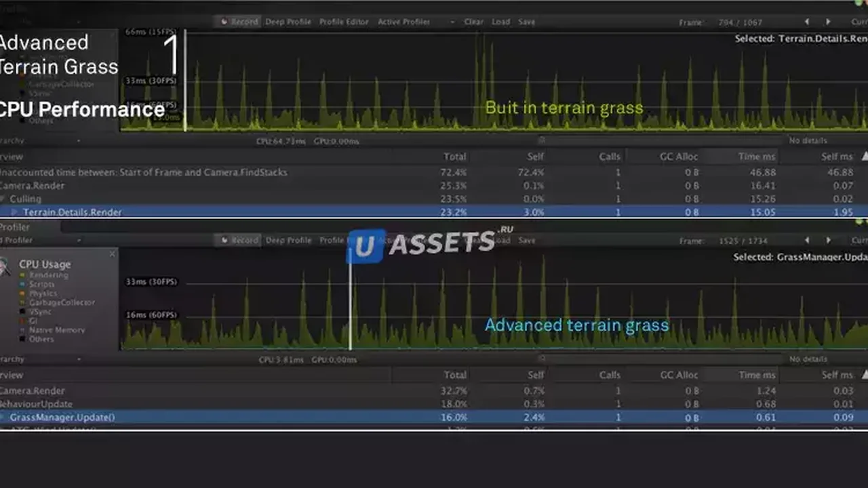Image resolution: width=868 pixels, height=488 pixels.
Task: Select the Camera.Render row showing 32.7%
Action: point(434,390)
